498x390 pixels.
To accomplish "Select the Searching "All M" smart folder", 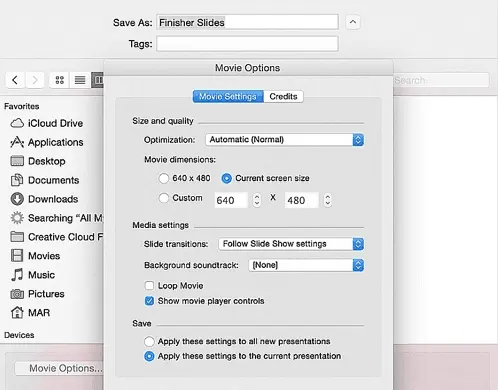I will click(x=57, y=218).
